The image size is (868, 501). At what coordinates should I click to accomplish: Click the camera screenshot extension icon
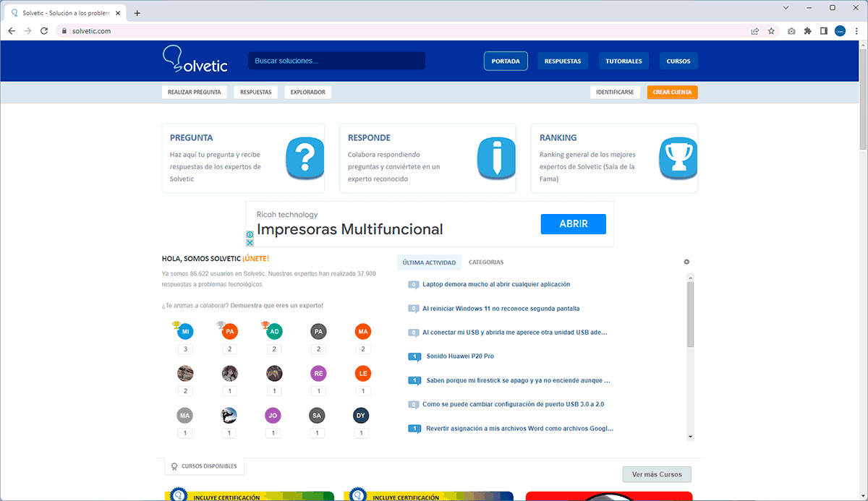(x=792, y=31)
